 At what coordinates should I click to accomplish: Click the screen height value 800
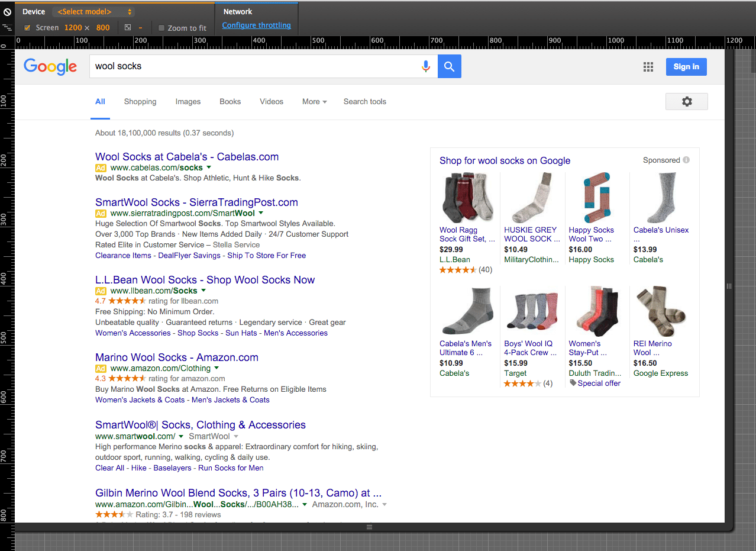pos(103,28)
